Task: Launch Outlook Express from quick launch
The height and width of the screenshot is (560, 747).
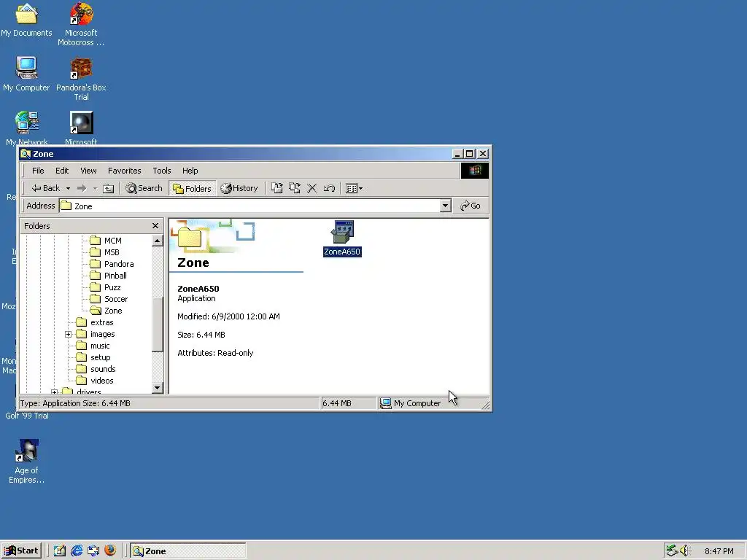Action: point(93,551)
